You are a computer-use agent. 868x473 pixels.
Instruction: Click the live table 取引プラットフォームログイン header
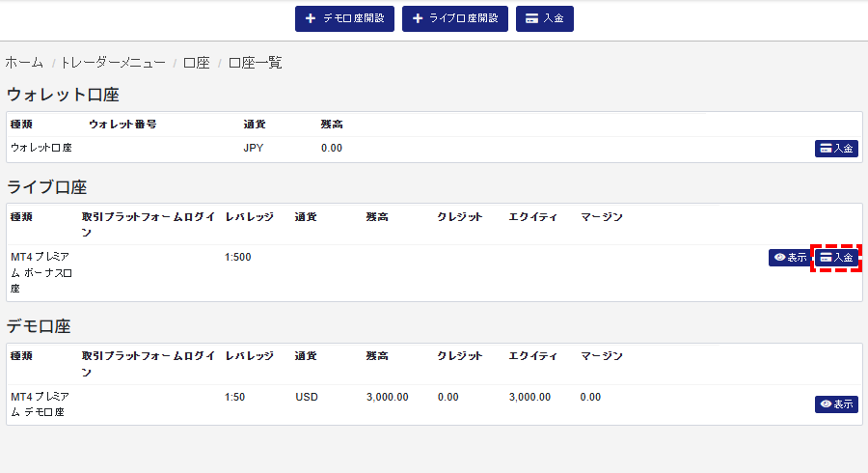(x=148, y=225)
